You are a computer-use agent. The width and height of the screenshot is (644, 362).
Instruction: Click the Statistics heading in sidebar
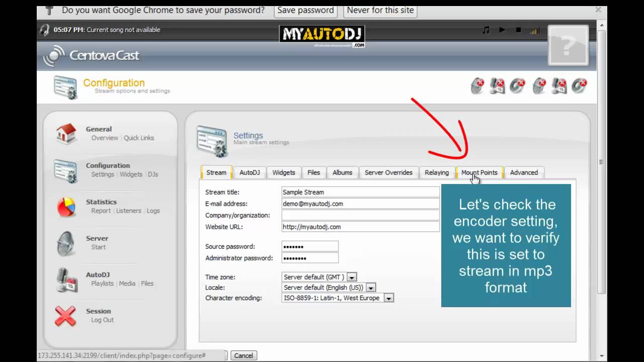point(101,202)
